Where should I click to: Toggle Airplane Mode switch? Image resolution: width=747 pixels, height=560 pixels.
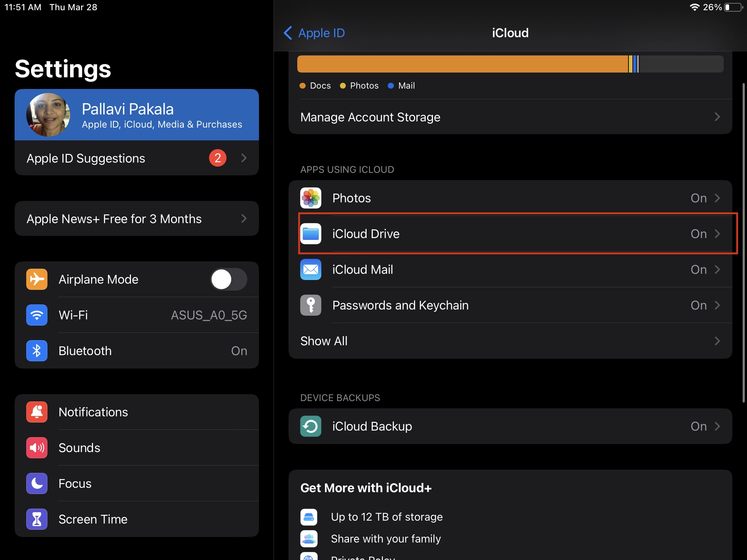point(229,279)
